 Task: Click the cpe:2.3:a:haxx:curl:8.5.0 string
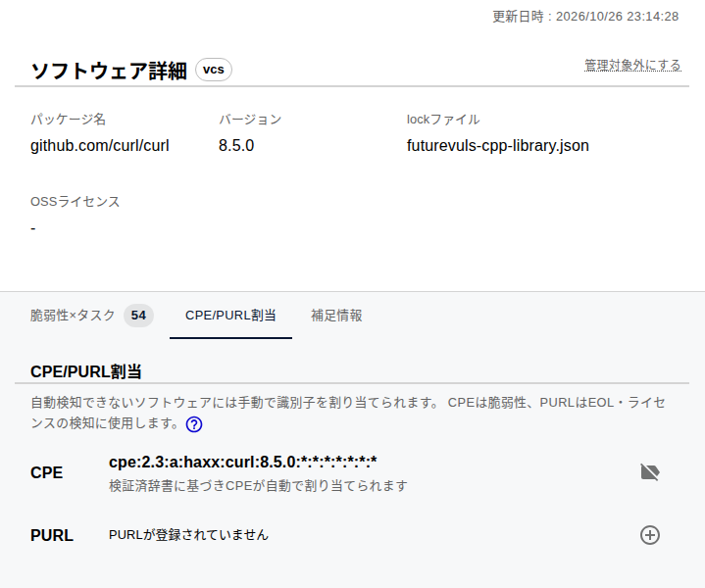point(243,462)
